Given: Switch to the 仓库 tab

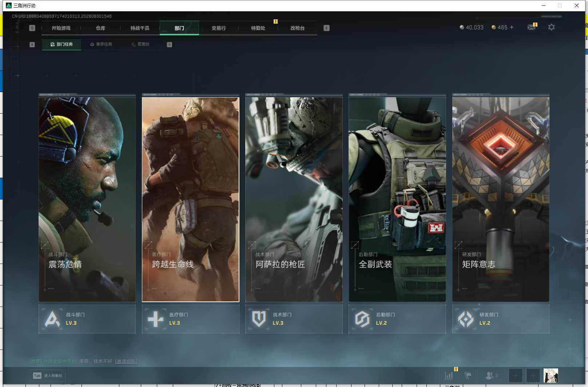Looking at the screenshot, I should (100, 28).
